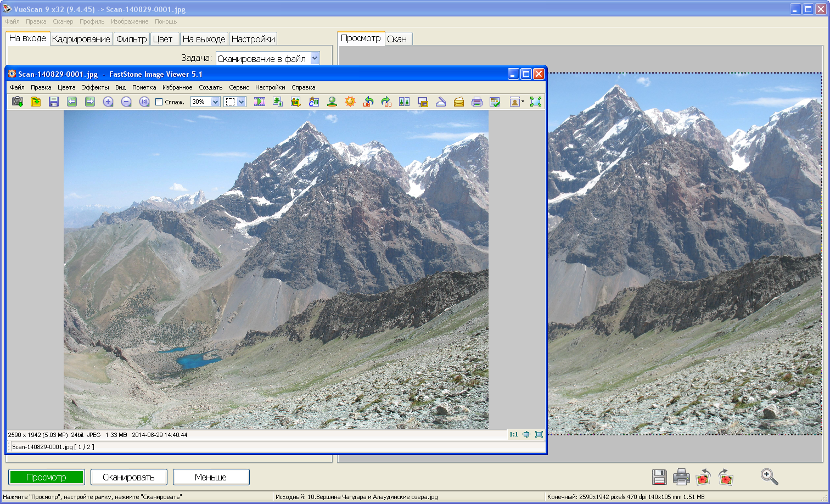Click the Сканировать button
The image size is (830, 504).
128,477
